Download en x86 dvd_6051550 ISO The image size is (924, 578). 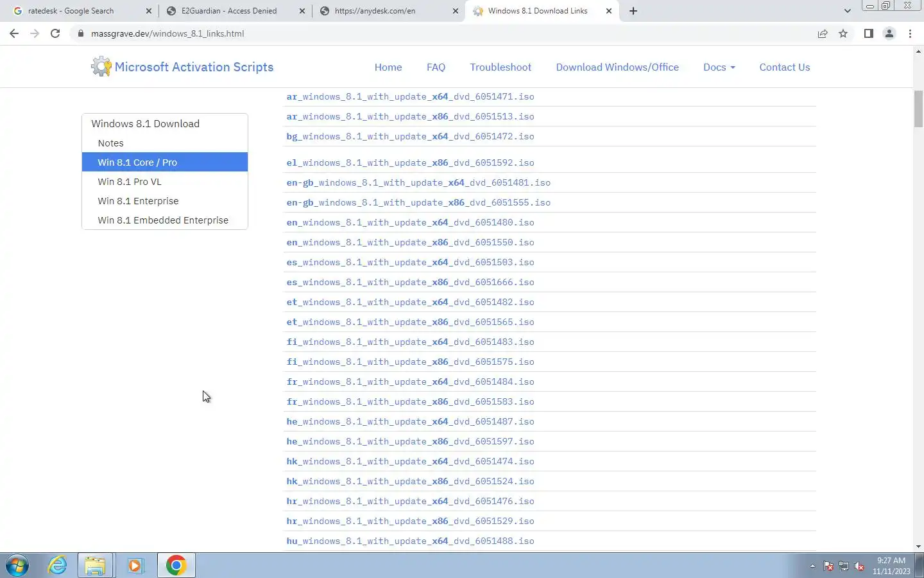pyautogui.click(x=410, y=242)
